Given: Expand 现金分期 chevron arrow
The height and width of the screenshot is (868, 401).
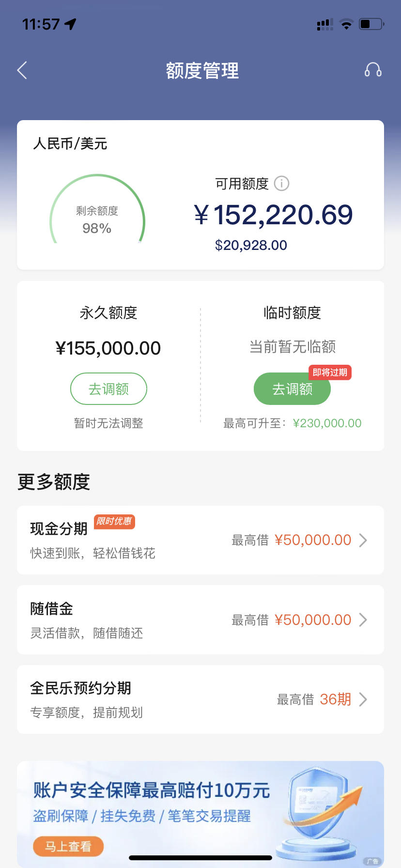Looking at the screenshot, I should pyautogui.click(x=363, y=540).
